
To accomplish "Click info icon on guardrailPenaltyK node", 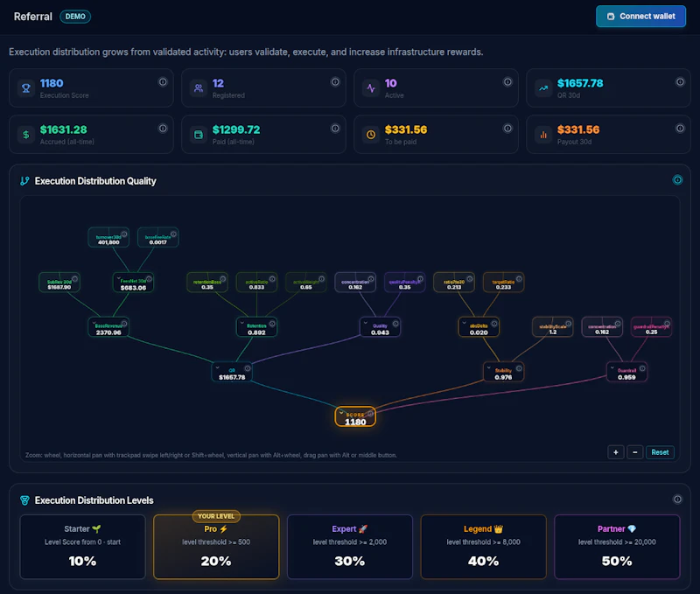I will tap(667, 324).
